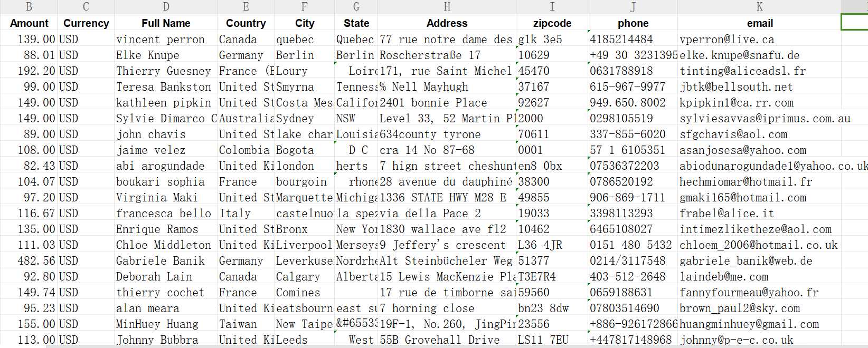Select cell with name thierry cochet
Screen dimensions: 868x348
tap(166, 292)
